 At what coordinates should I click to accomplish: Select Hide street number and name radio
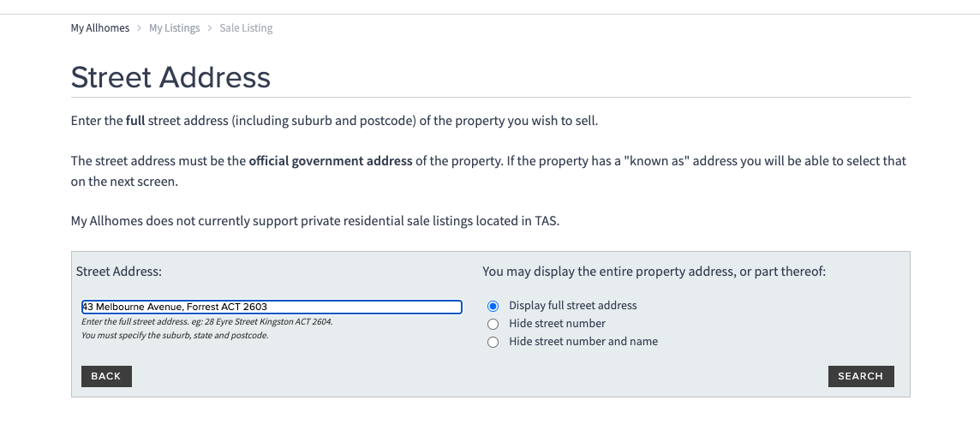pos(493,342)
